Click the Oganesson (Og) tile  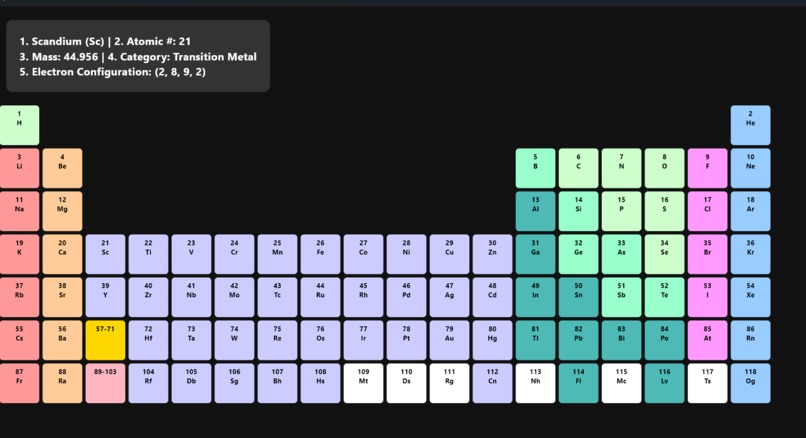click(x=750, y=383)
